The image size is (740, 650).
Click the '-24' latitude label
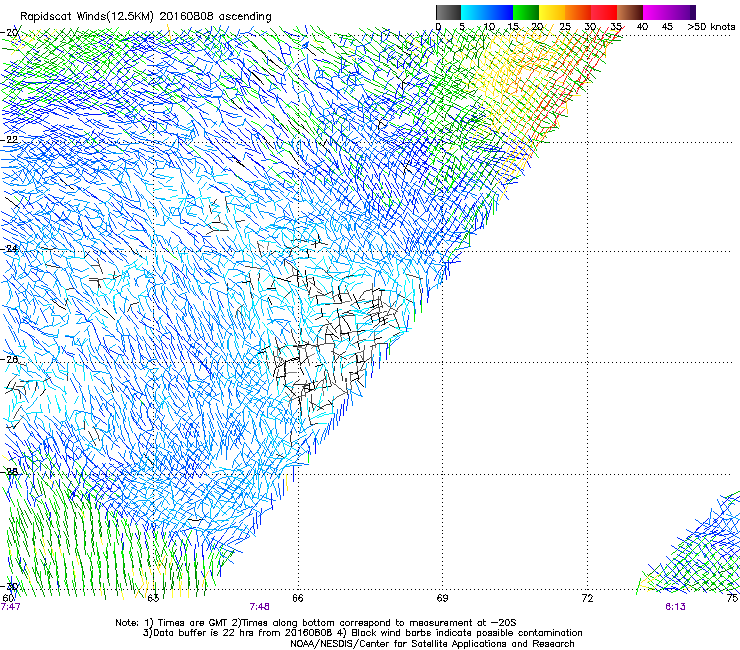(x=9, y=248)
